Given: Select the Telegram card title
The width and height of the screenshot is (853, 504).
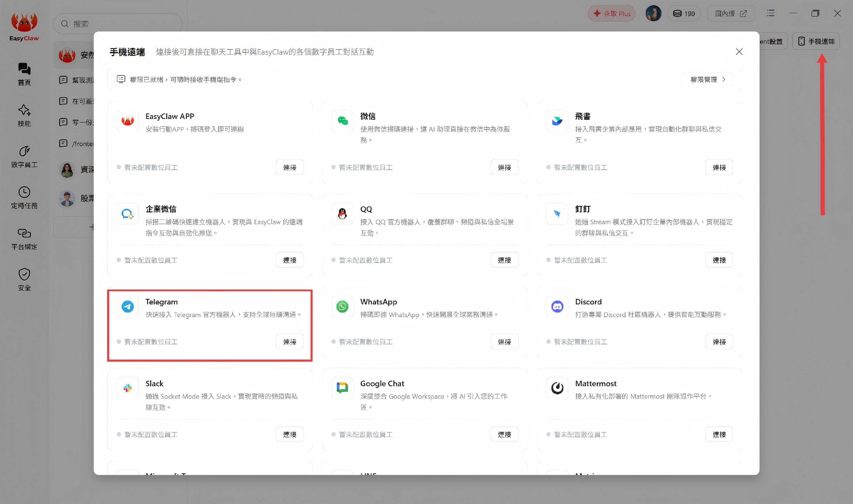Looking at the screenshot, I should [161, 302].
